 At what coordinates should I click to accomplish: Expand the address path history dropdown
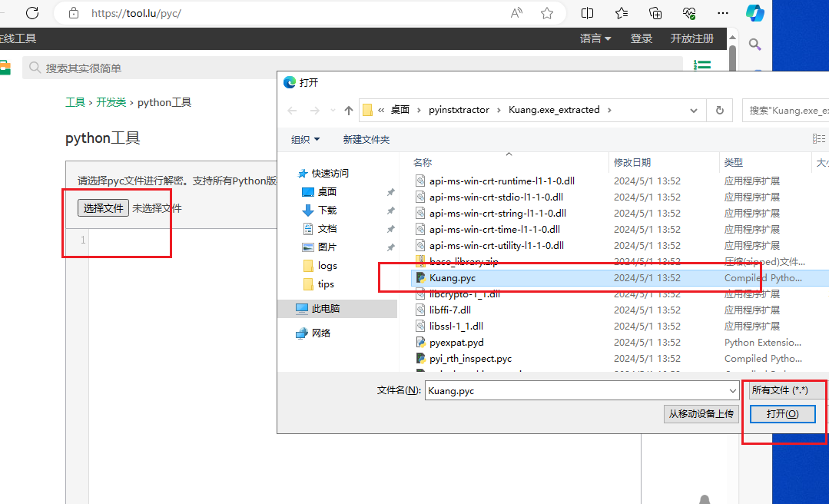click(x=694, y=111)
